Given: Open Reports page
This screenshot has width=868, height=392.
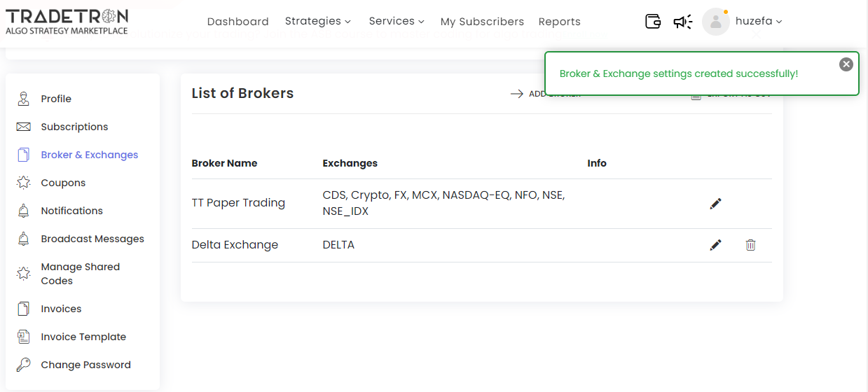Looking at the screenshot, I should coord(560,22).
